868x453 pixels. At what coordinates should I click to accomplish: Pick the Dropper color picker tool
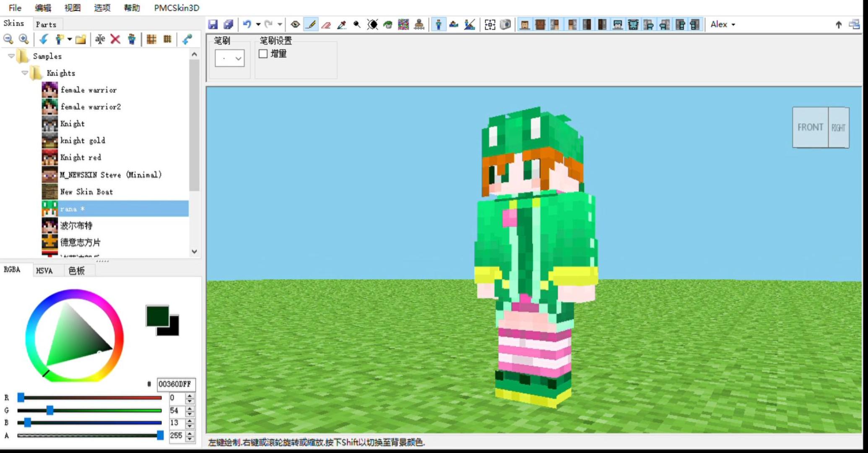pyautogui.click(x=342, y=25)
